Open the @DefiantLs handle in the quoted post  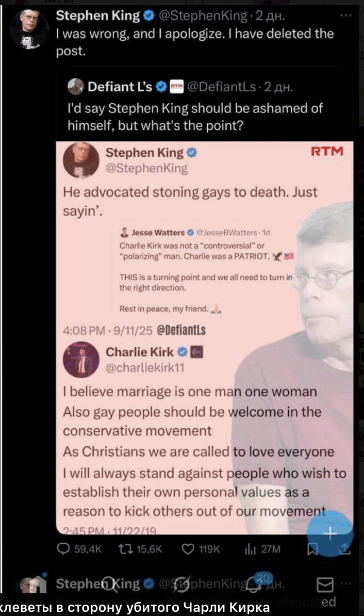click(x=222, y=87)
